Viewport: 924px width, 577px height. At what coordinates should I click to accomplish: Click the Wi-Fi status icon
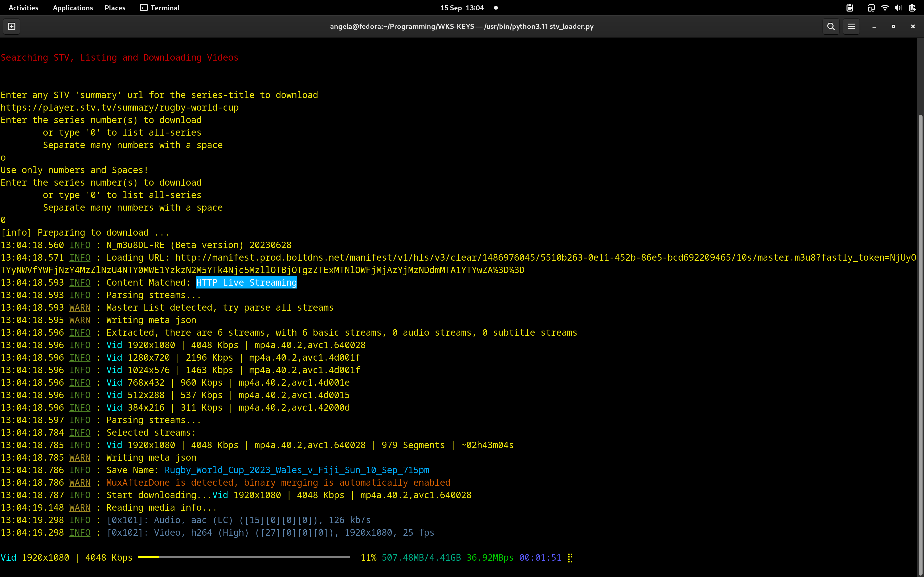[885, 8]
